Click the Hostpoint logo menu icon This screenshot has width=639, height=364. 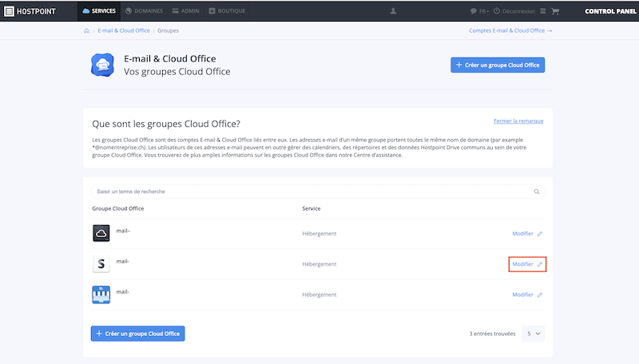tap(9, 11)
